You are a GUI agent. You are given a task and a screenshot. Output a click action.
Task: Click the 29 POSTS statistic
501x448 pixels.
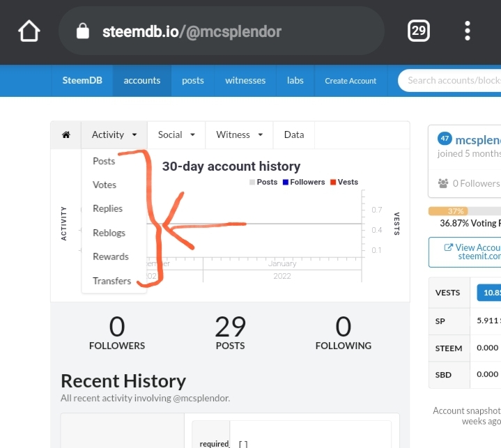(x=231, y=332)
